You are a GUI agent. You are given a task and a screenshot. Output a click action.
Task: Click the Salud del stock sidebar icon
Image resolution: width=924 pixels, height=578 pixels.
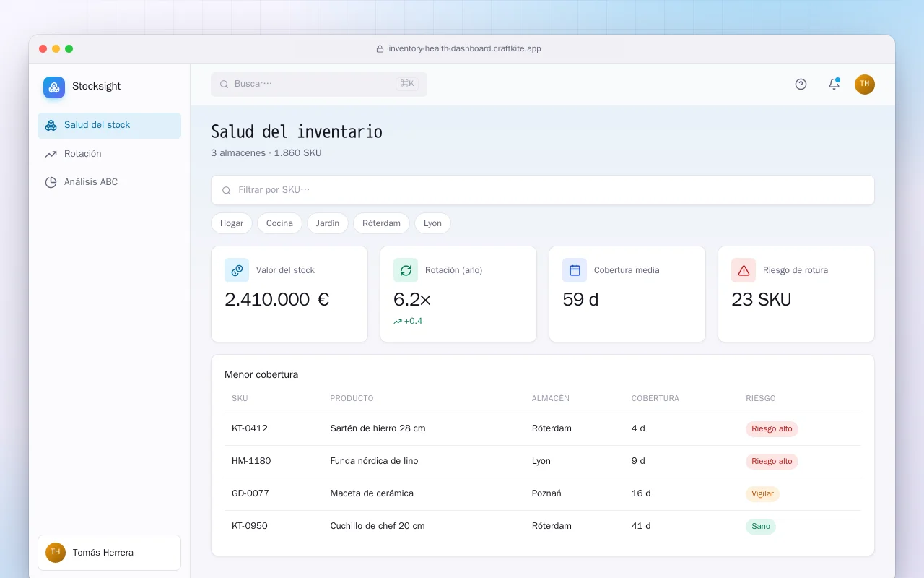51,125
